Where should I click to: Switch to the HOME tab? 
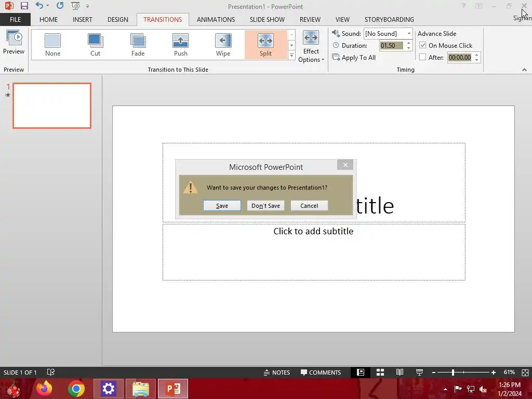[x=48, y=20]
